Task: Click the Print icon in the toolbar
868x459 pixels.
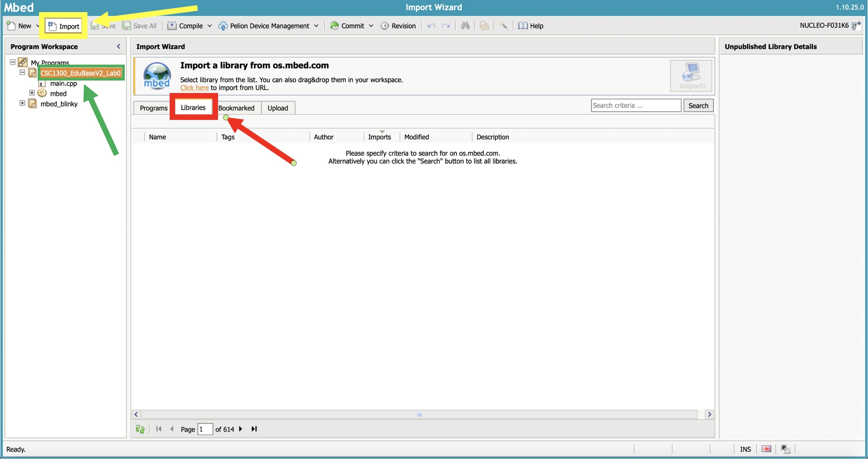Action: pyautogui.click(x=484, y=26)
